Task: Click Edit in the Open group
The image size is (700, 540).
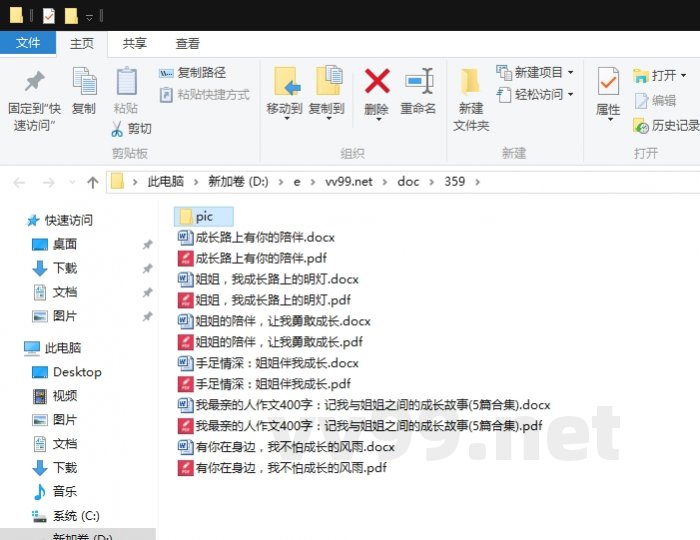Action: 655,101
